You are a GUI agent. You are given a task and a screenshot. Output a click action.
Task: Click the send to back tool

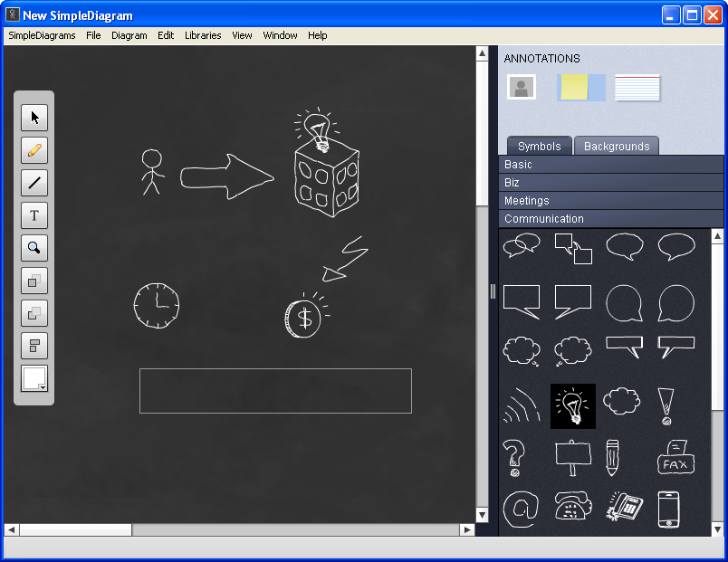34,313
